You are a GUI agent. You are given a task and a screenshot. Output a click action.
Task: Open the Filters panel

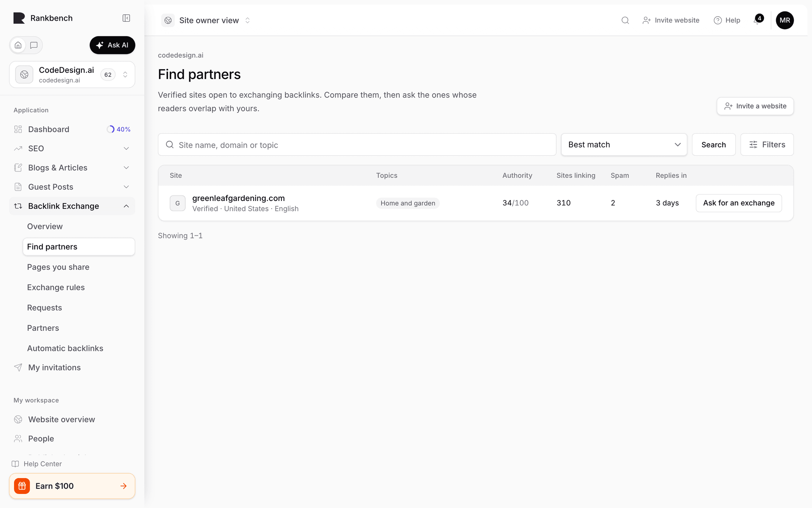pyautogui.click(x=767, y=145)
